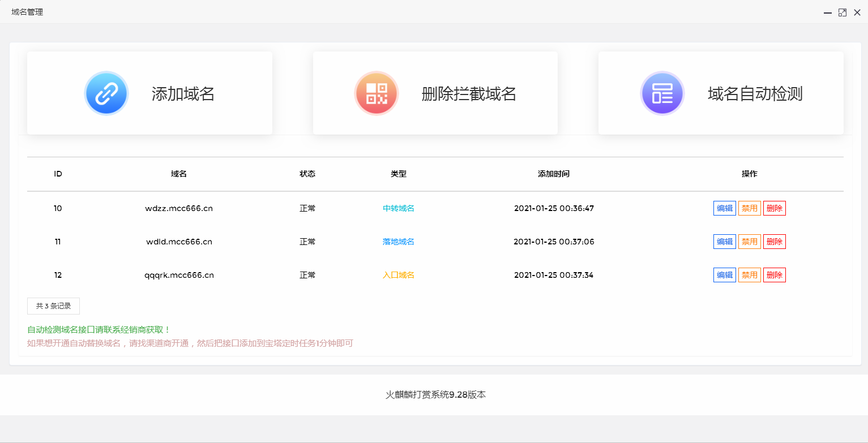Click the maximize window icon in title bar

click(842, 12)
